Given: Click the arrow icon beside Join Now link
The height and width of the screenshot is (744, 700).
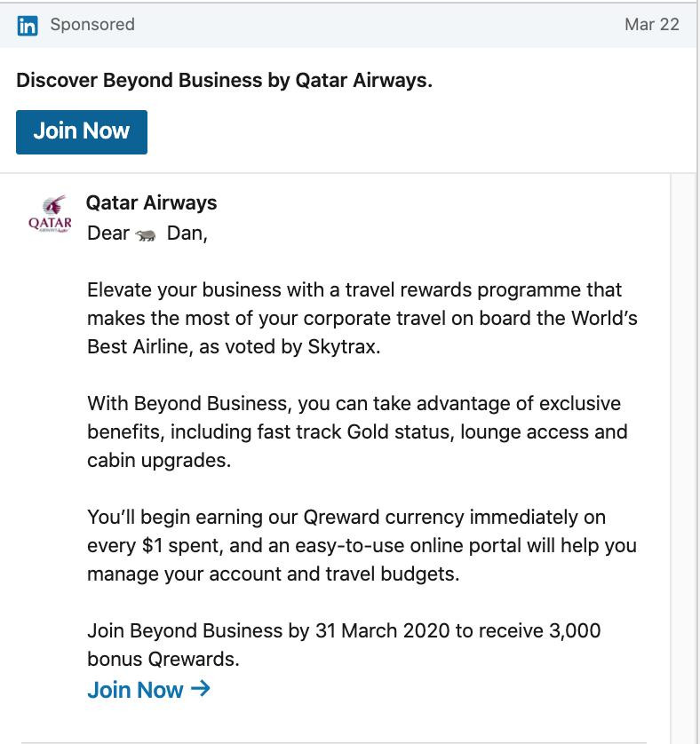Looking at the screenshot, I should tap(201, 688).
